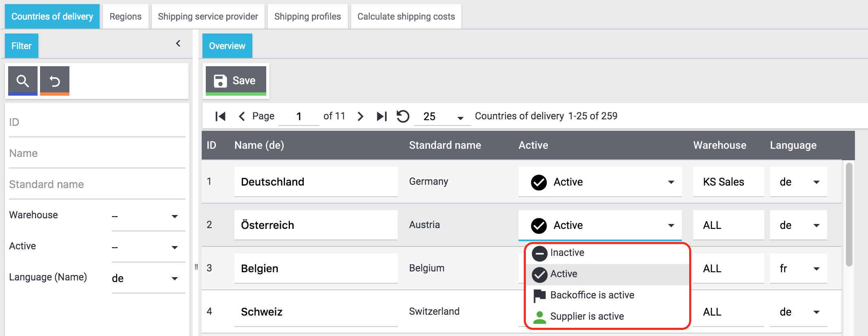Open Calculate shipping costs tab

(x=406, y=16)
